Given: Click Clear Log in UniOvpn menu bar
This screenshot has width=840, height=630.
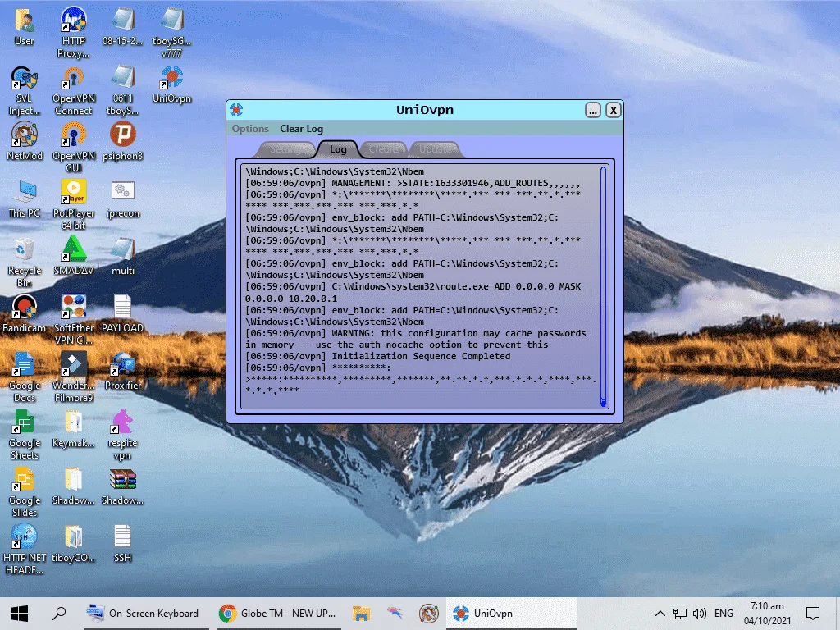Looking at the screenshot, I should click(301, 129).
